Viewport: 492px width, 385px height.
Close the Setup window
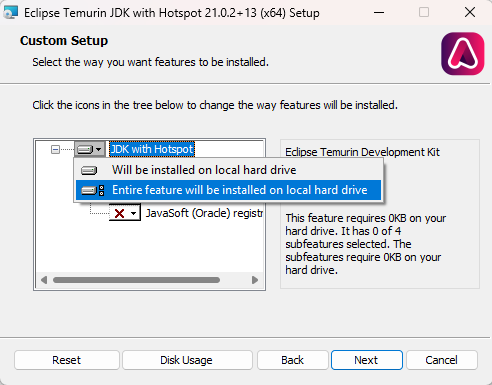tap(470, 13)
